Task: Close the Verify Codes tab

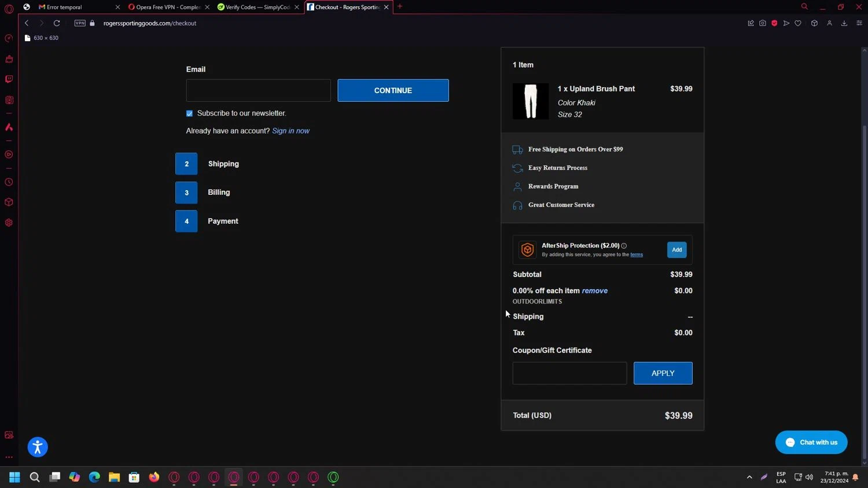Action: click(297, 7)
